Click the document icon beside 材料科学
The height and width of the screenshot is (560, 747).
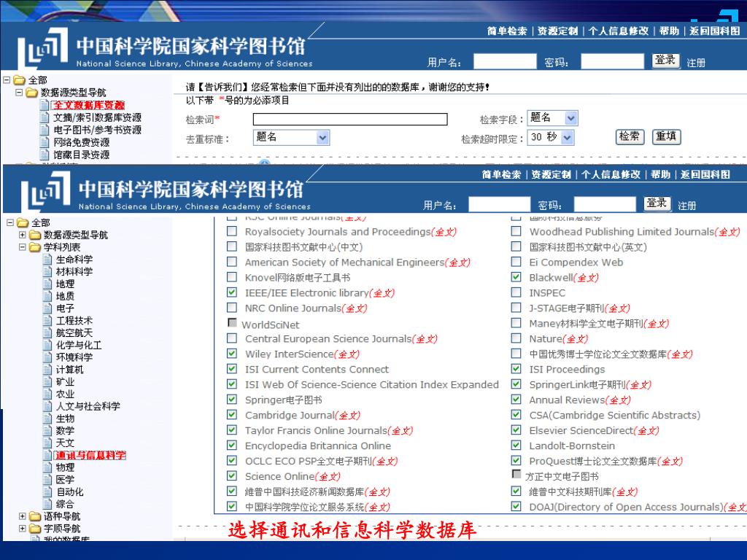[x=47, y=271]
